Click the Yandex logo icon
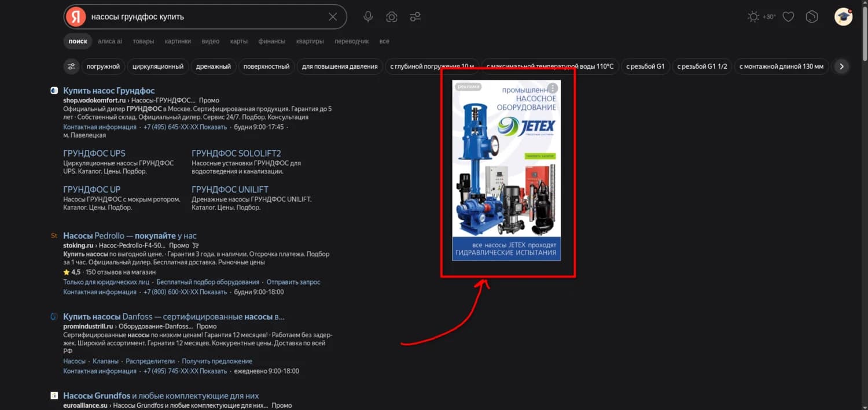The image size is (868, 410). click(x=76, y=17)
